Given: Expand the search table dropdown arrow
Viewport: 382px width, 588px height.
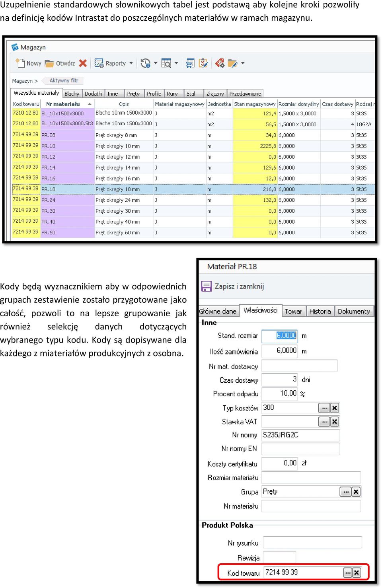Looking at the screenshot, I should point(176,63).
